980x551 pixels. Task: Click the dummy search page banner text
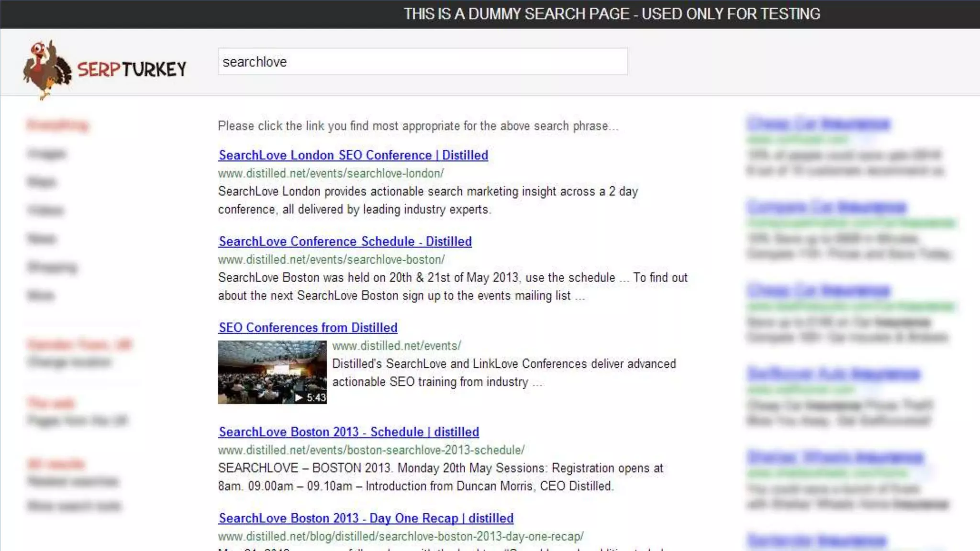(x=611, y=14)
